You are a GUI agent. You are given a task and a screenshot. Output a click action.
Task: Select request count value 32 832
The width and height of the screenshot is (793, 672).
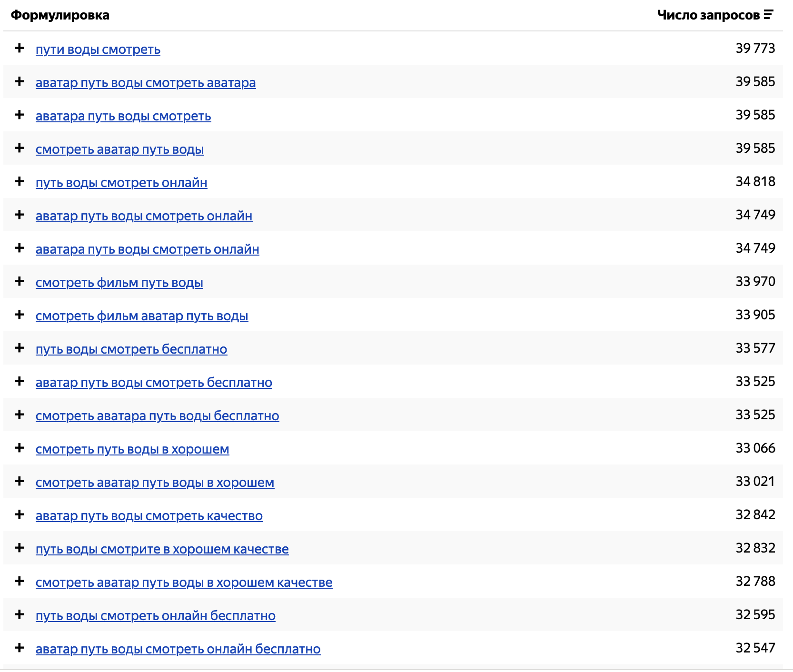click(755, 548)
